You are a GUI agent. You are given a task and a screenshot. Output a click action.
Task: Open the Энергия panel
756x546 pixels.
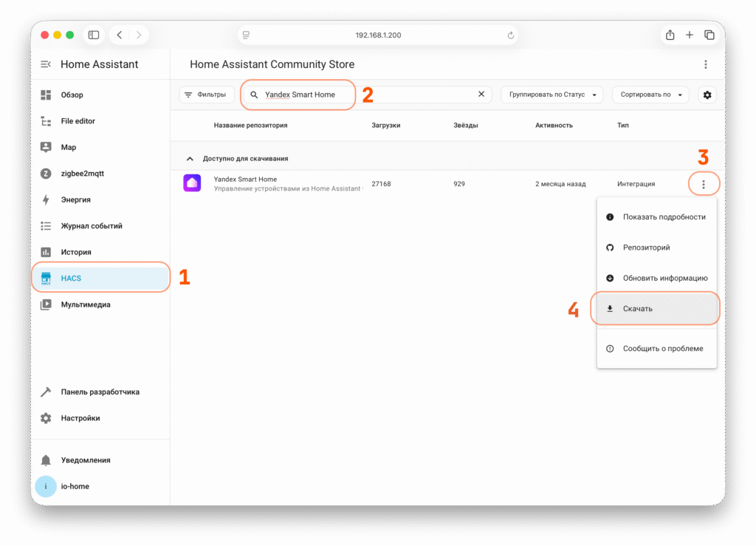click(75, 199)
